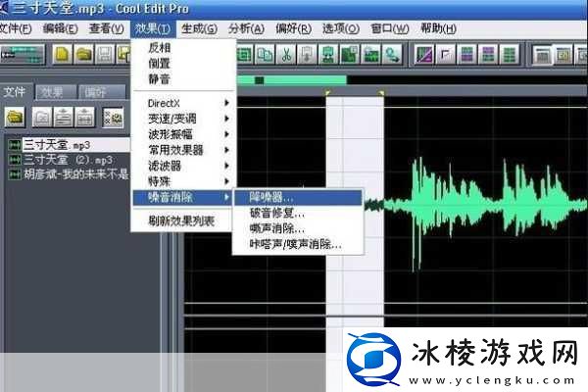Switch to the 文件 panel tab

15,92
